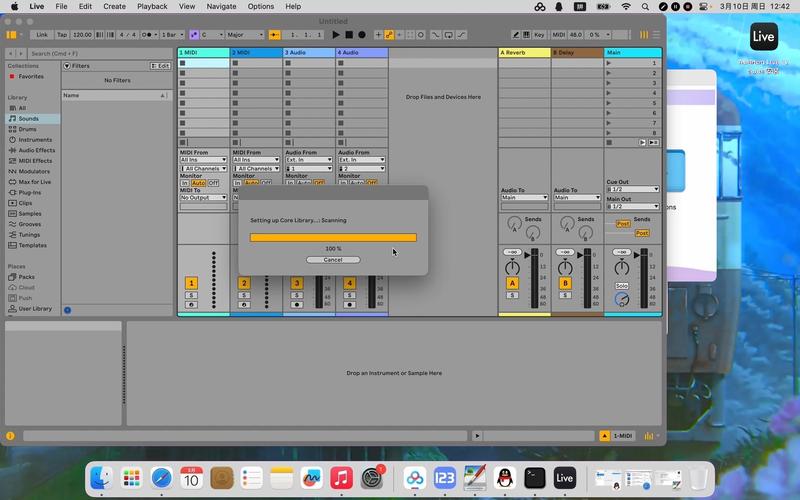This screenshot has height=500, width=800.
Task: Toggle the computer MIDI keyboard icon
Action: (527, 35)
